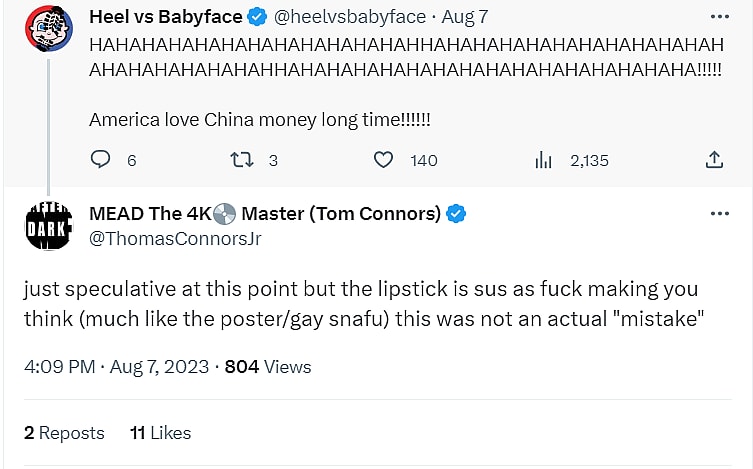Share the tweet via upload icon
The height and width of the screenshot is (469, 753).
[x=714, y=160]
